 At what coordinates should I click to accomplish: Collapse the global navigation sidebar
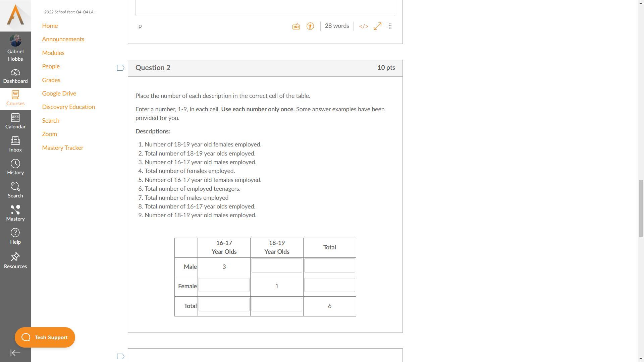click(15, 353)
